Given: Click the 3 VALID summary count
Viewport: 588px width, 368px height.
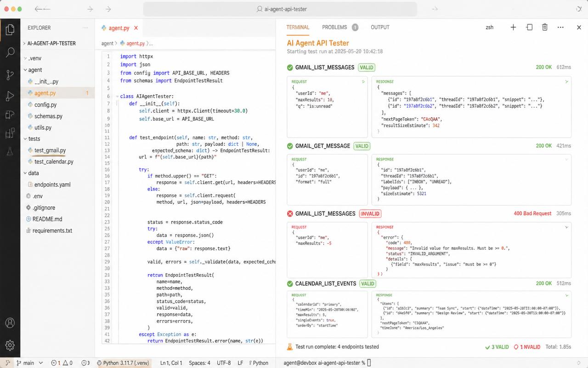Looking at the screenshot, I should click(497, 347).
